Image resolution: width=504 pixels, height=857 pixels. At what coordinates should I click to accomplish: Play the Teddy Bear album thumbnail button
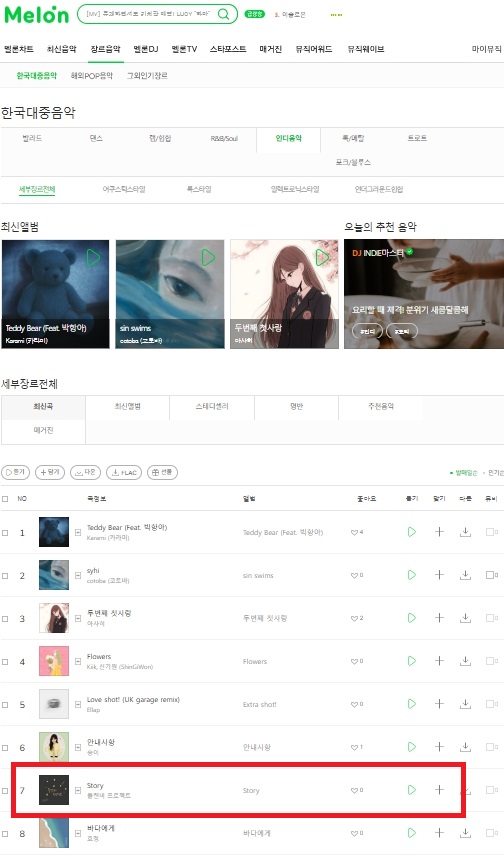(93, 257)
